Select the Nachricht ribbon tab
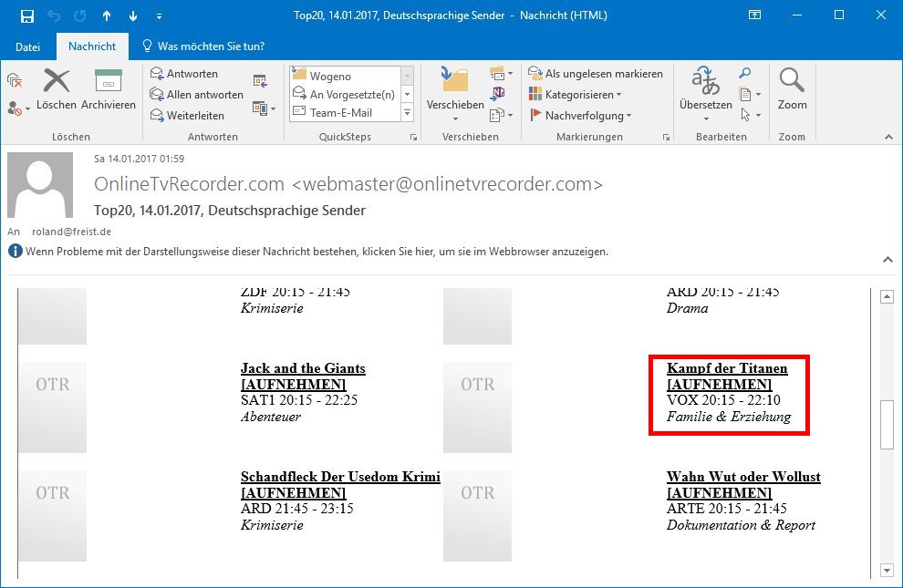Image resolution: width=903 pixels, height=588 pixels. tap(91, 46)
